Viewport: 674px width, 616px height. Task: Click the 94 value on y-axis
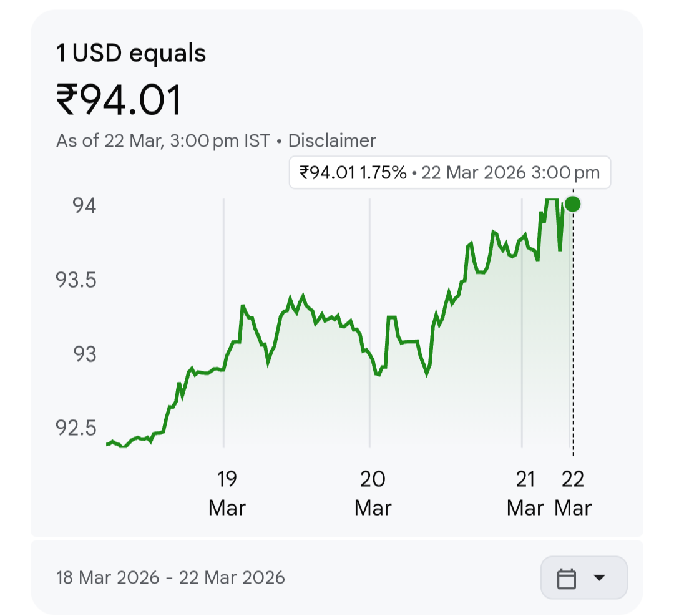[84, 205]
